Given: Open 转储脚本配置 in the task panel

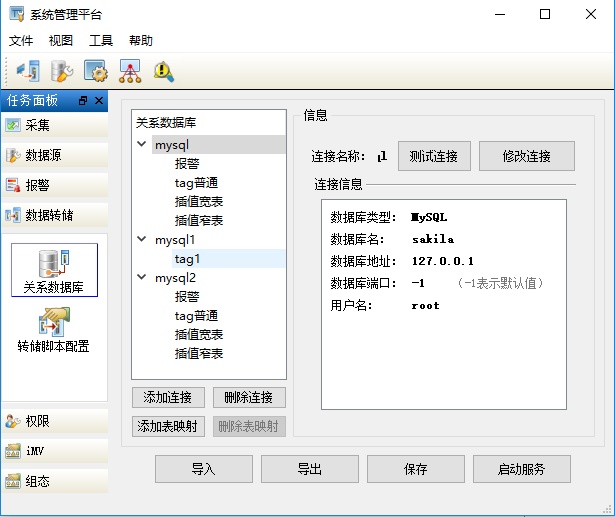Looking at the screenshot, I should (53, 330).
